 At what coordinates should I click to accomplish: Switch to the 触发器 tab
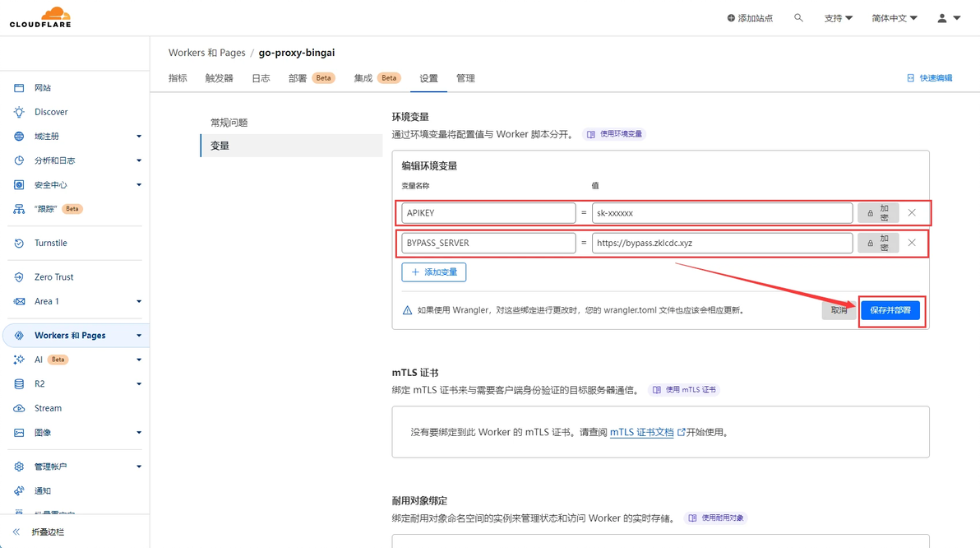pos(219,78)
